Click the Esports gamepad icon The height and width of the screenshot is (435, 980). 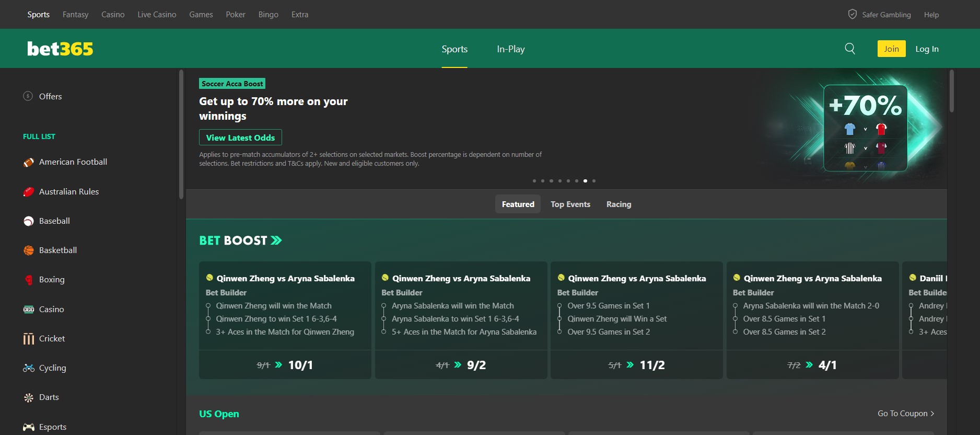tap(29, 427)
